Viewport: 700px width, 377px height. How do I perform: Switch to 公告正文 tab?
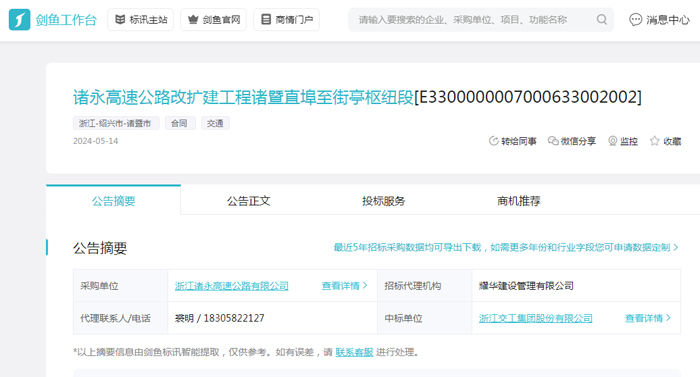(x=249, y=201)
